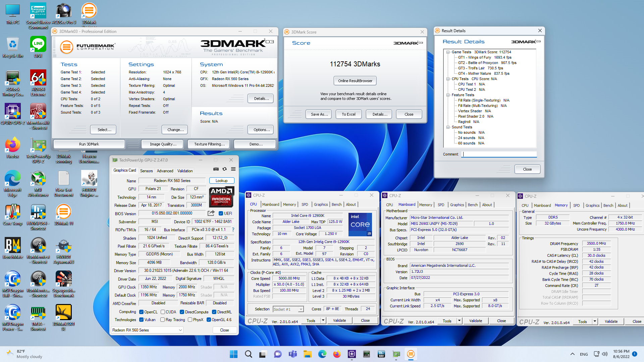Click the BIOS export share icon in GPU-Z
Image resolution: width=644 pixels, height=362 pixels.
(x=211, y=213)
